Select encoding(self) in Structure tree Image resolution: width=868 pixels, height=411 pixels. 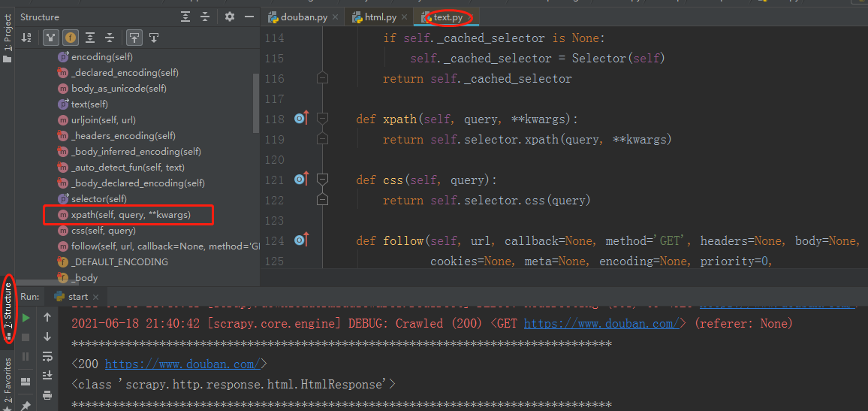coord(95,56)
